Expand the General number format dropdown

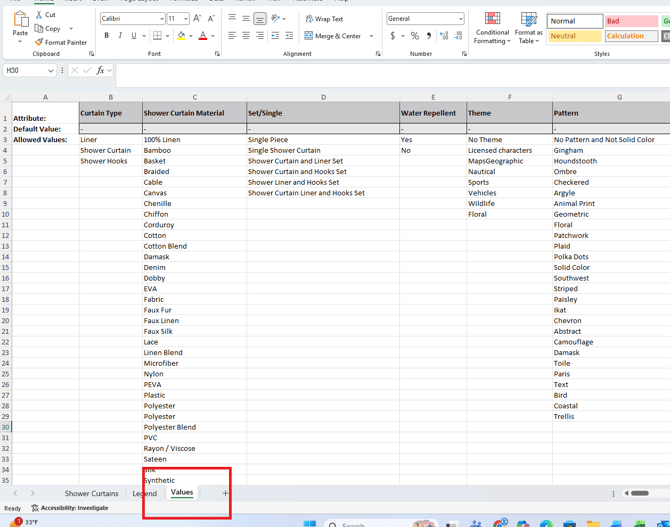[x=460, y=19]
